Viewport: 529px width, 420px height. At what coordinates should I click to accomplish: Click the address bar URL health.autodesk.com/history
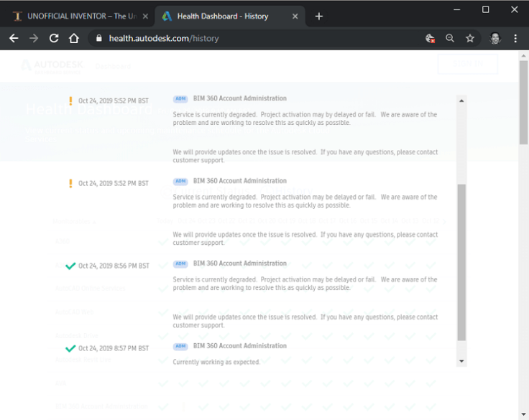click(164, 39)
